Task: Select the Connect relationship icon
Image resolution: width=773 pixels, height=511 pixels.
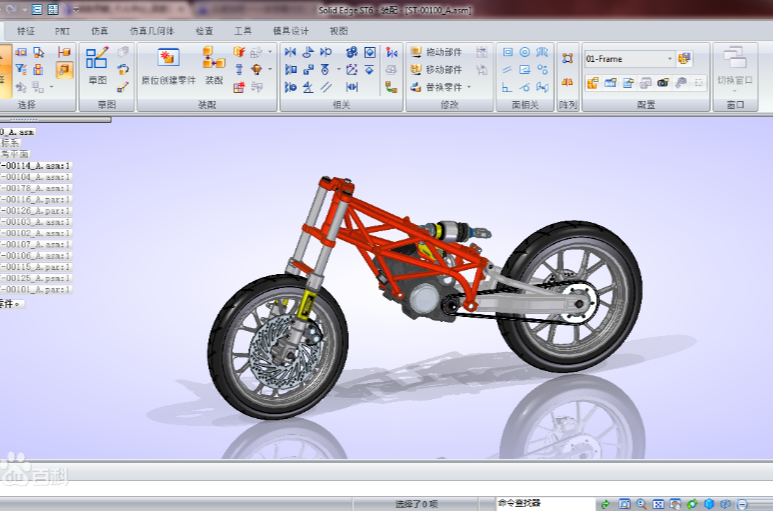Action: (x=308, y=69)
